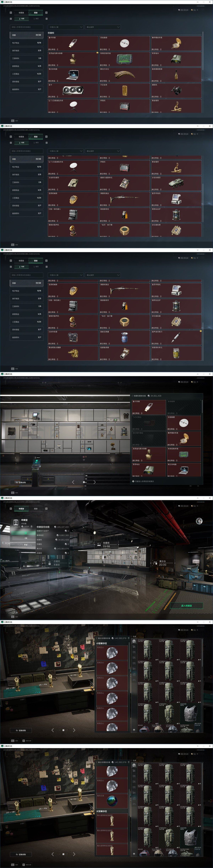Click the 进入收藏室 button
This screenshot has width=213, height=868.
point(186,605)
